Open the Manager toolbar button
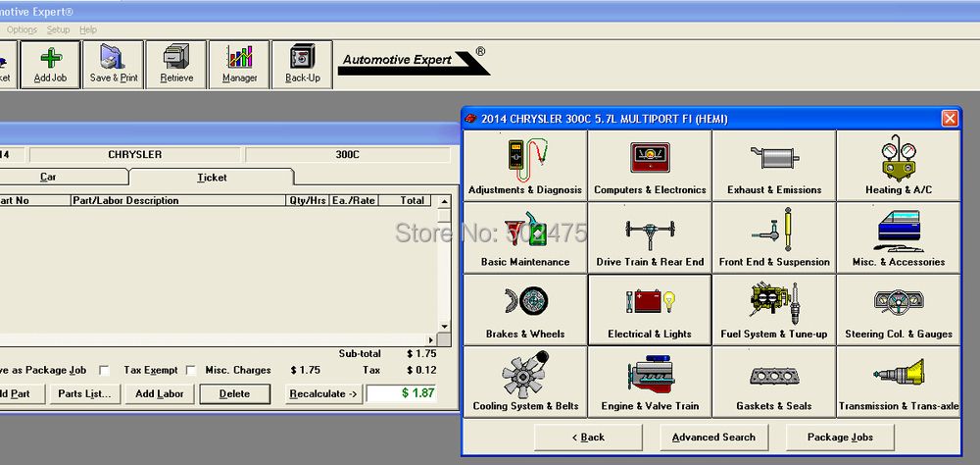 tap(240, 65)
